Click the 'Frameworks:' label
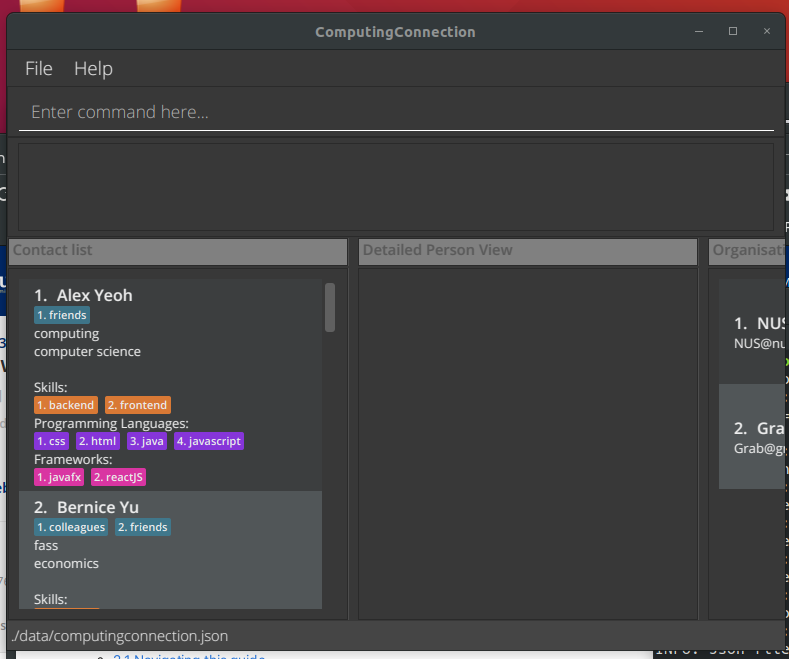Image resolution: width=789 pixels, height=659 pixels. [73, 459]
